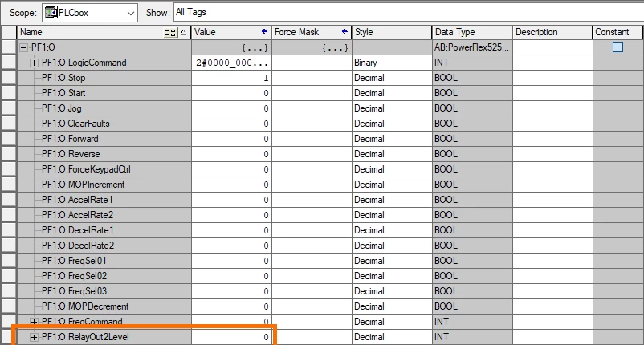Click the Name column sort arrow icon
Image resolution: width=644 pixels, height=345 pixels.
pos(184,32)
